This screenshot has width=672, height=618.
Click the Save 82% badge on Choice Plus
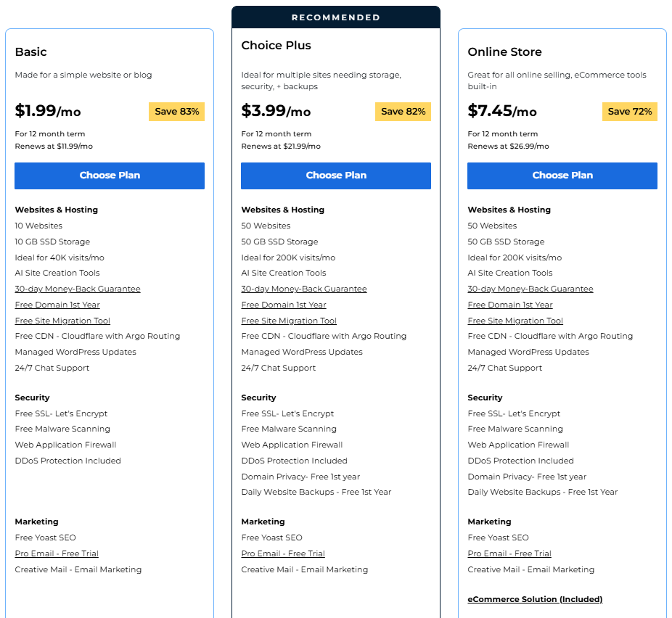click(403, 112)
